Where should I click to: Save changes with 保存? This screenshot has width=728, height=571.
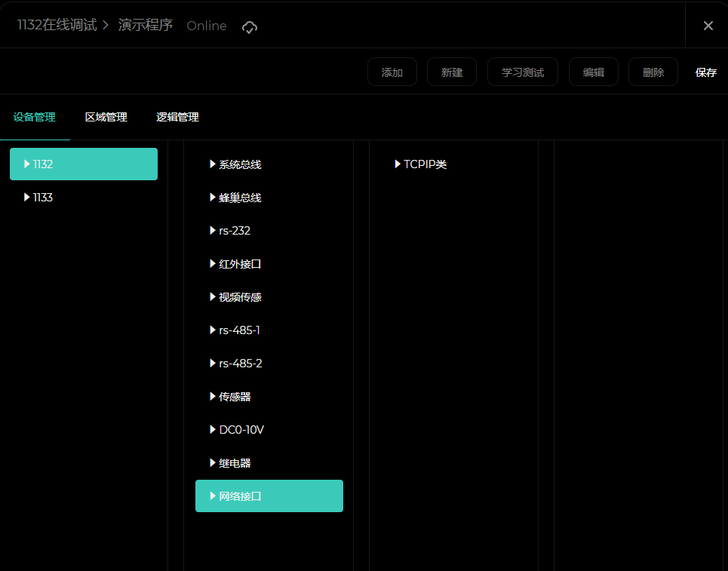pyautogui.click(x=705, y=72)
